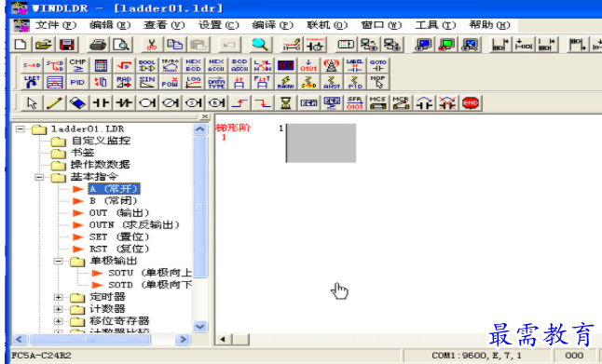Image resolution: width=602 pixels, height=364 pixels.
Task: Open the 文件 (F) menu
Action: click(x=56, y=25)
